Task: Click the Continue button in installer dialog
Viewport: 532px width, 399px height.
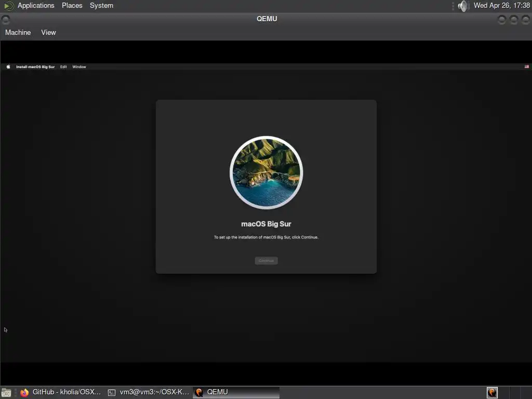Action: tap(266, 261)
